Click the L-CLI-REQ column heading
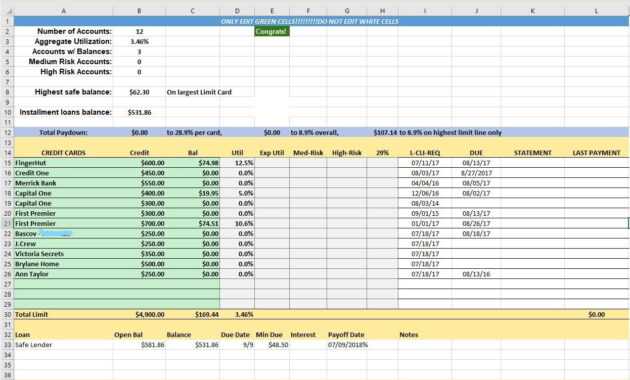Screen dimensions: 630x380 coord(425,153)
